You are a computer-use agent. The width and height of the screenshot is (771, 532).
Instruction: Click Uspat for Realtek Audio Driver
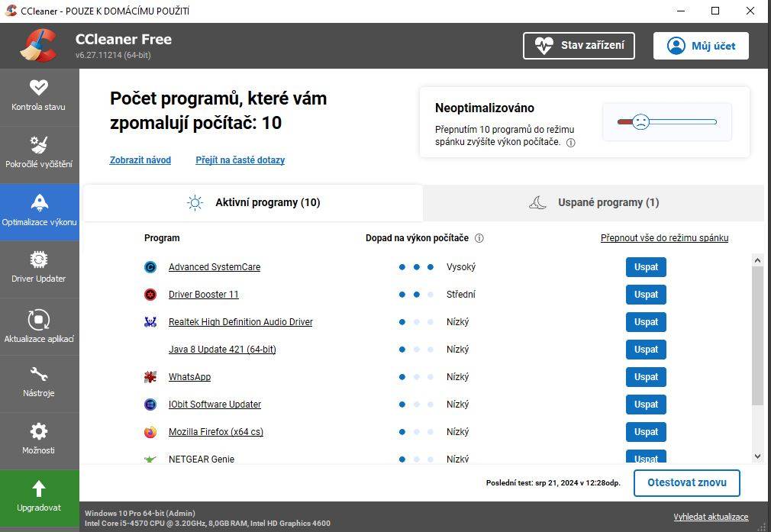(646, 322)
